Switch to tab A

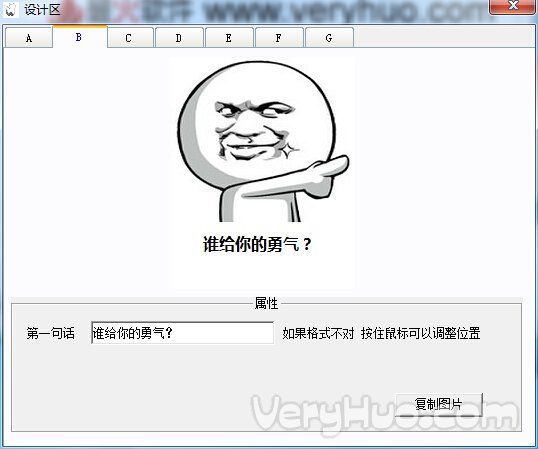point(29,38)
